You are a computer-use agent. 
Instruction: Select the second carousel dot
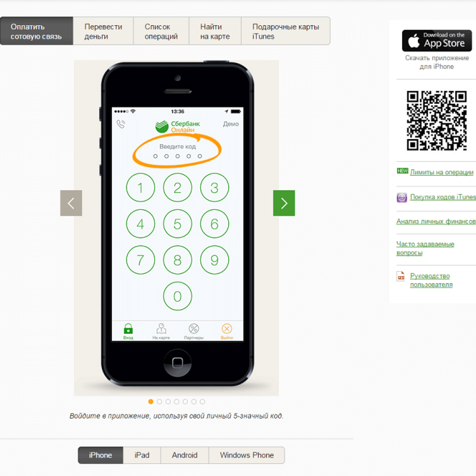(159, 402)
